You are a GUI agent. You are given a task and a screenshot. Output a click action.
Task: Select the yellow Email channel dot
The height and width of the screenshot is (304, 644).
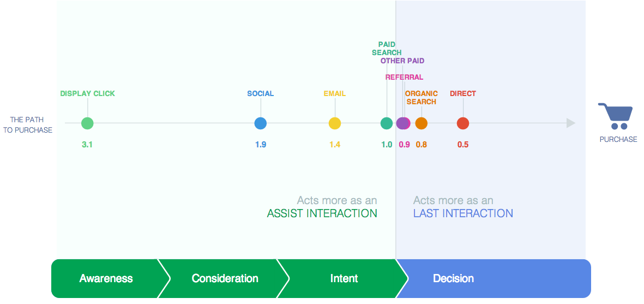[x=335, y=123]
